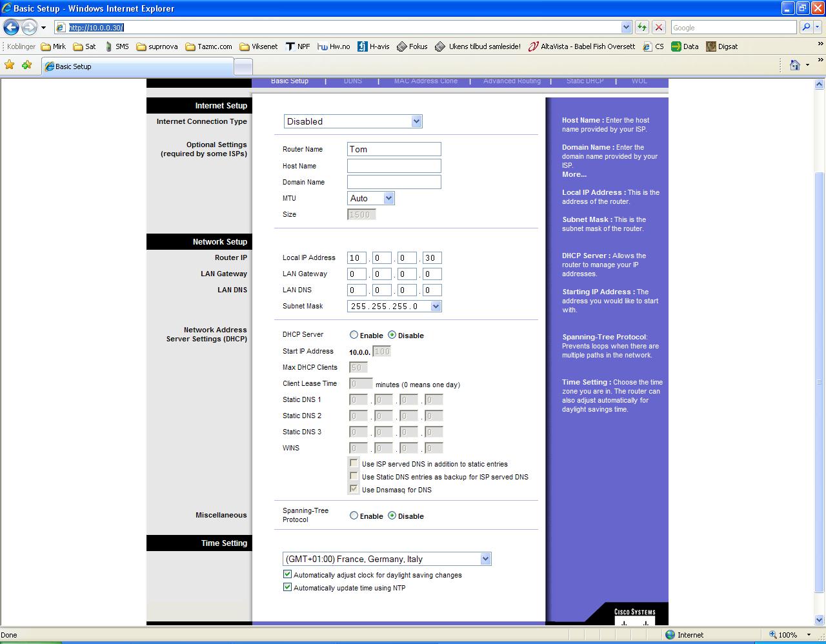Expand the address bar history dropdown
The width and height of the screenshot is (826, 644).
pos(626,27)
